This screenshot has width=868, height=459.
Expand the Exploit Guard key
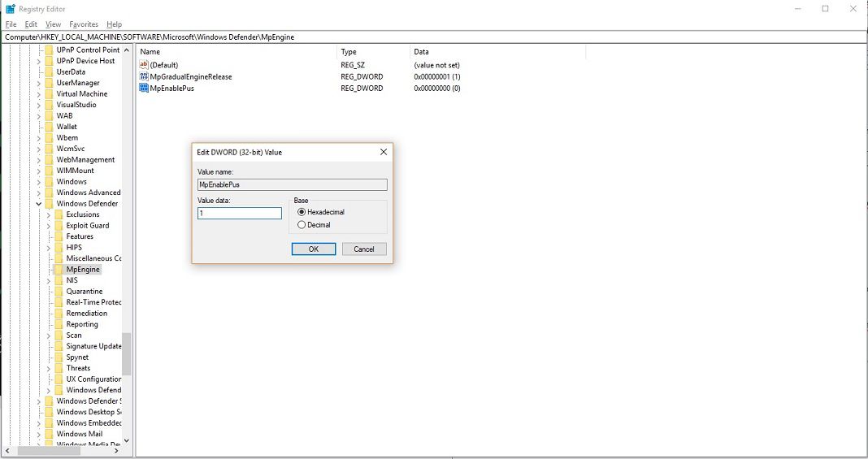click(49, 226)
